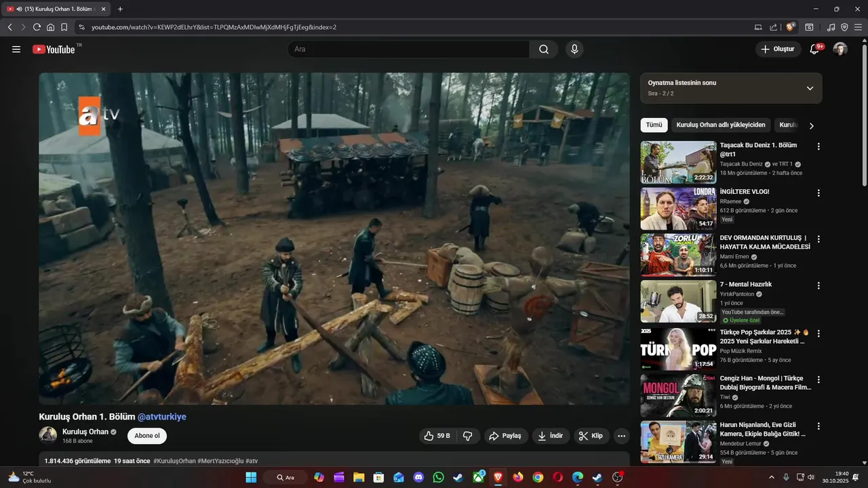Open the YouTube hamburger guide menu
The height and width of the screenshot is (488, 868).
[16, 49]
